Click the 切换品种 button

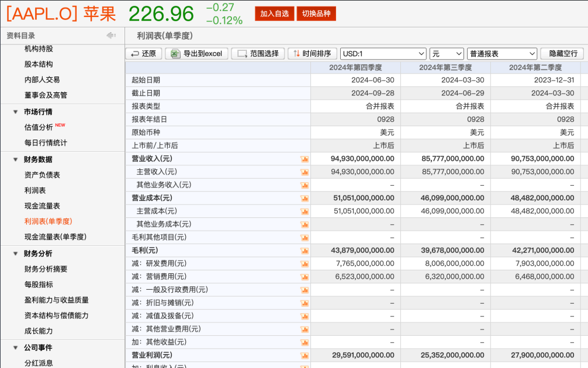tap(316, 13)
